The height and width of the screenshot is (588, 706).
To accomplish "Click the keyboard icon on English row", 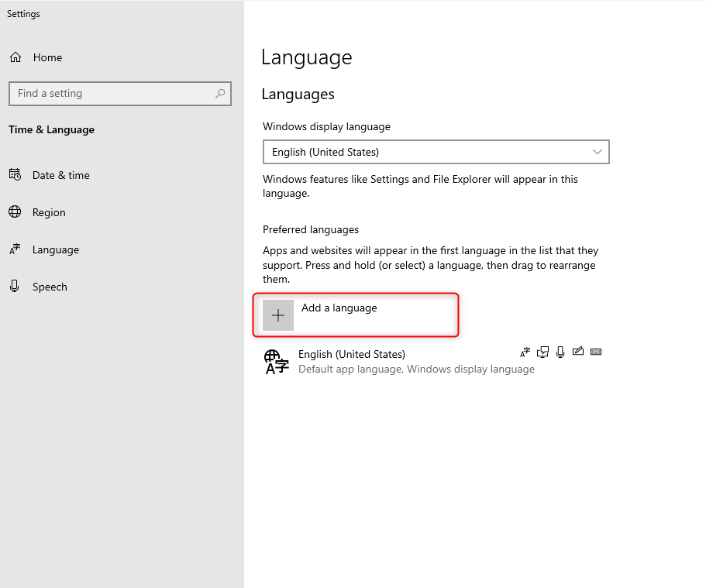I will click(x=596, y=352).
